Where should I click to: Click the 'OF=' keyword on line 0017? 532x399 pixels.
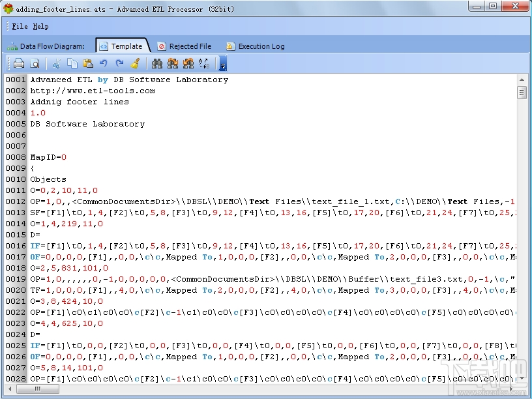pyautogui.click(x=38, y=257)
